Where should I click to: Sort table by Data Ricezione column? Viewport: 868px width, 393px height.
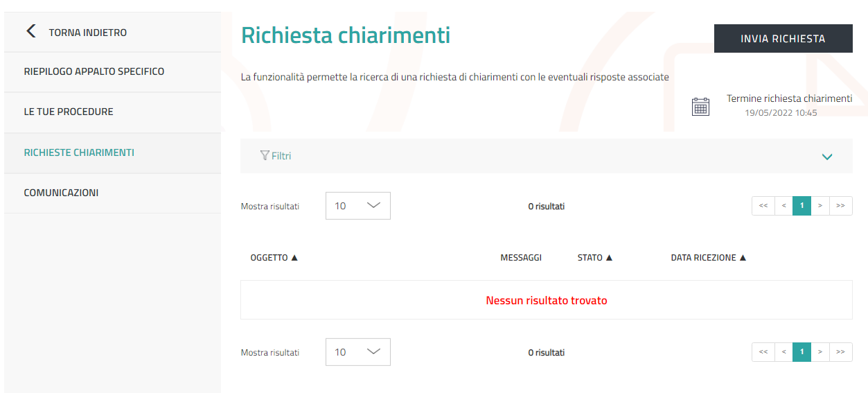708,258
